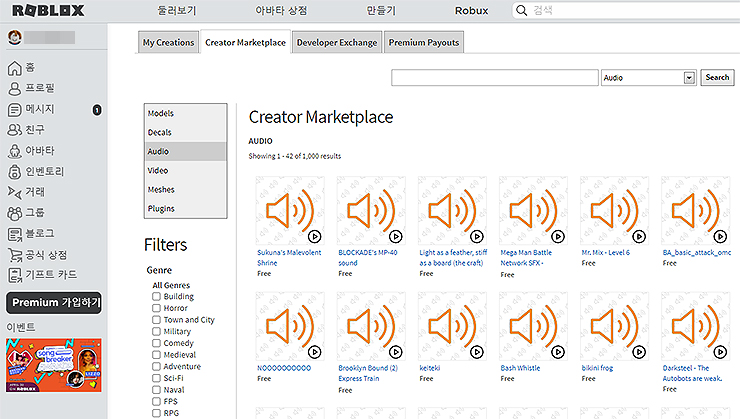740x419 pixels.
Task: Open 아바타 in the sidebar
Action: click(x=31, y=151)
